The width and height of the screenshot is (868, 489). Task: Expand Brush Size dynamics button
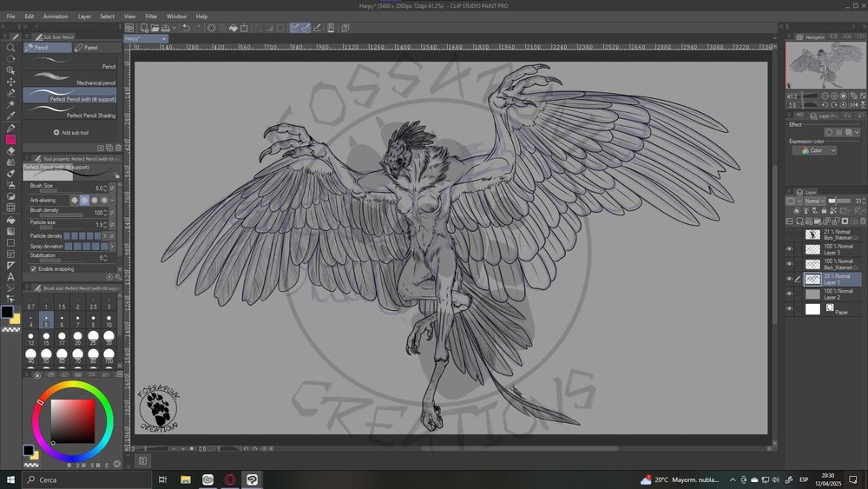pyautogui.click(x=112, y=188)
